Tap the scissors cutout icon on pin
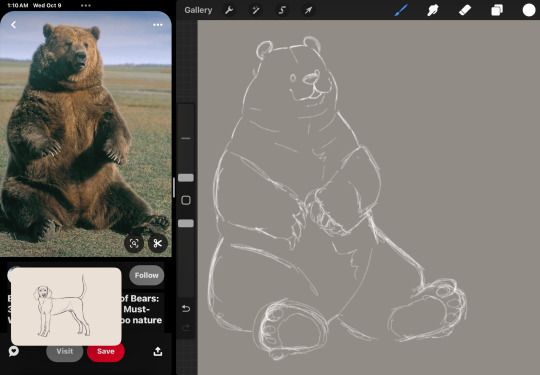 (x=158, y=243)
